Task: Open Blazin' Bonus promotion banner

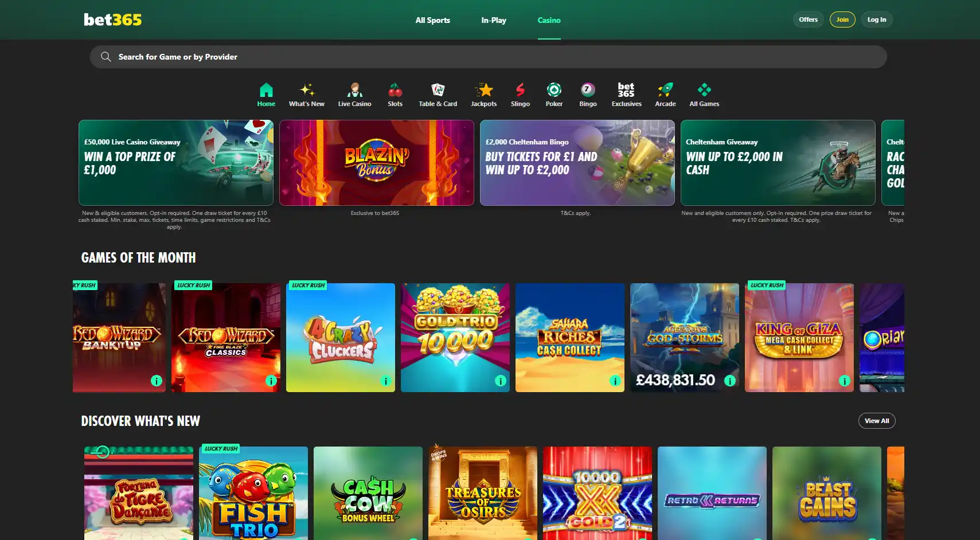Action: point(377,163)
